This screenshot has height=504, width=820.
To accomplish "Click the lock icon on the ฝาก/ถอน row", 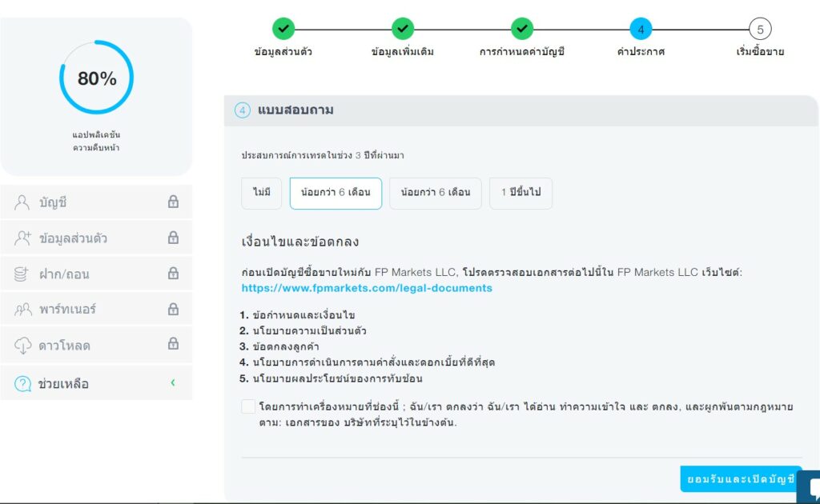I will 173,274.
